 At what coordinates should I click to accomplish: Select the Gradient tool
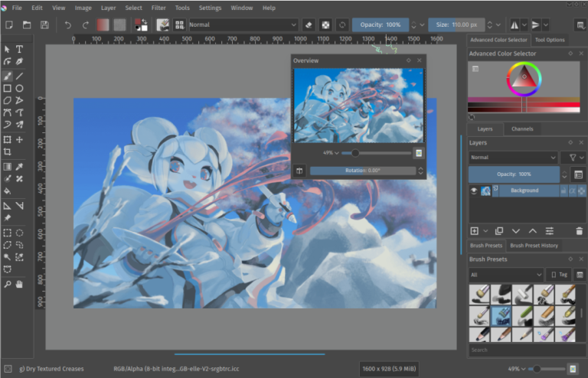click(7, 167)
